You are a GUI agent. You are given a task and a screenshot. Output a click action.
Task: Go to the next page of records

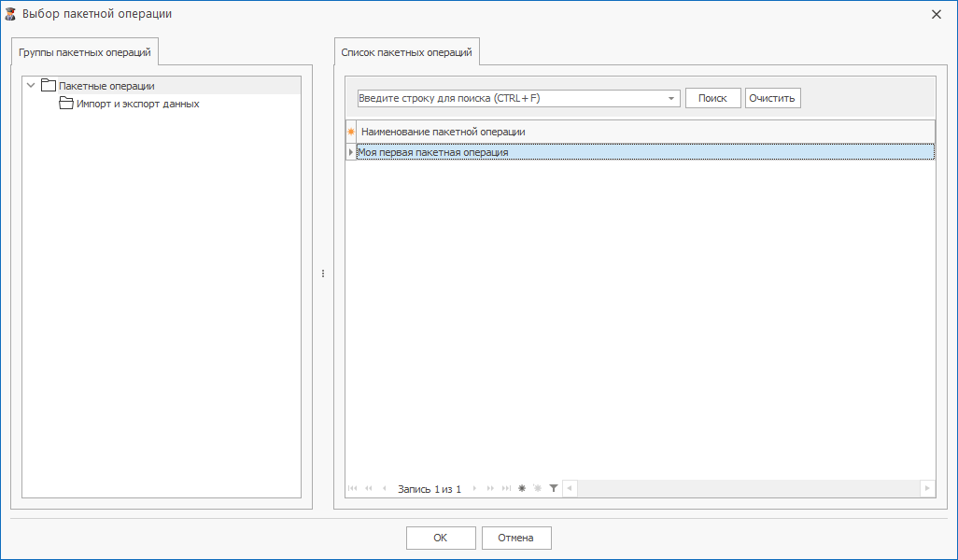tap(490, 488)
